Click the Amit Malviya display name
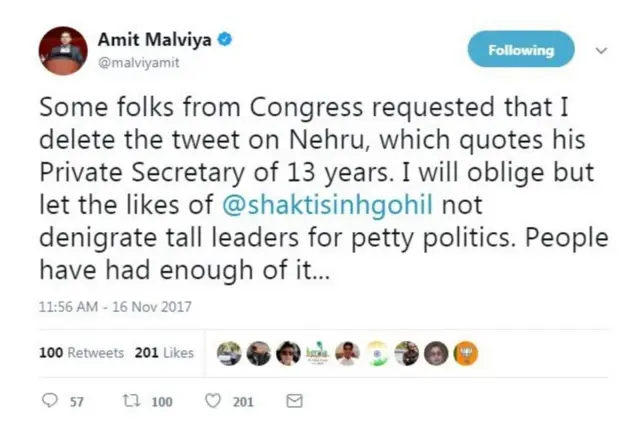 [x=155, y=40]
